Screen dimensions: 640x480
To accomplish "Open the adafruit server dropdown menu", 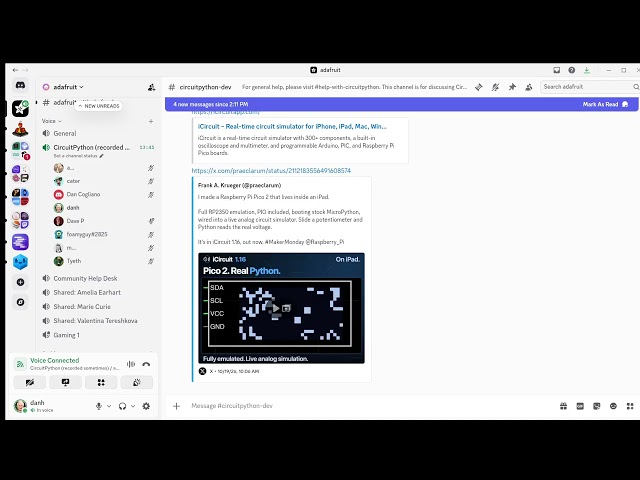I will pyautogui.click(x=69, y=87).
